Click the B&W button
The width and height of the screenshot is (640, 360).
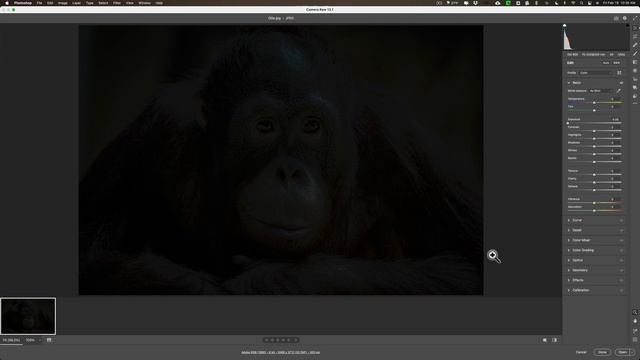[x=616, y=63]
